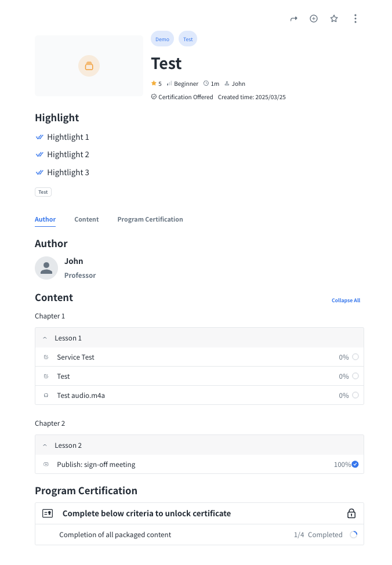Open the three-dot more options menu

tap(355, 19)
